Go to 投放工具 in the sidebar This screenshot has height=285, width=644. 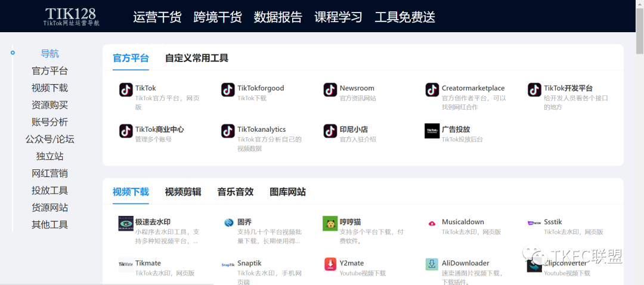click(x=49, y=191)
